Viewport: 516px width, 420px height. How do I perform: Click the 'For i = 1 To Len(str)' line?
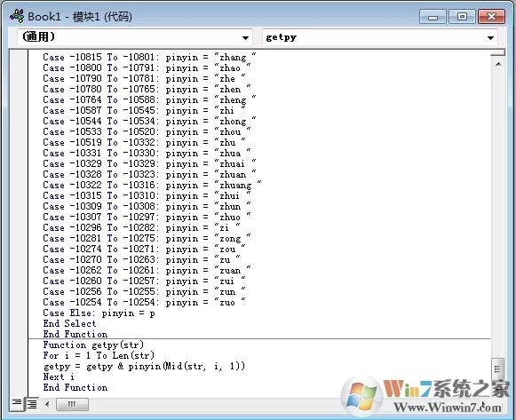99,355
